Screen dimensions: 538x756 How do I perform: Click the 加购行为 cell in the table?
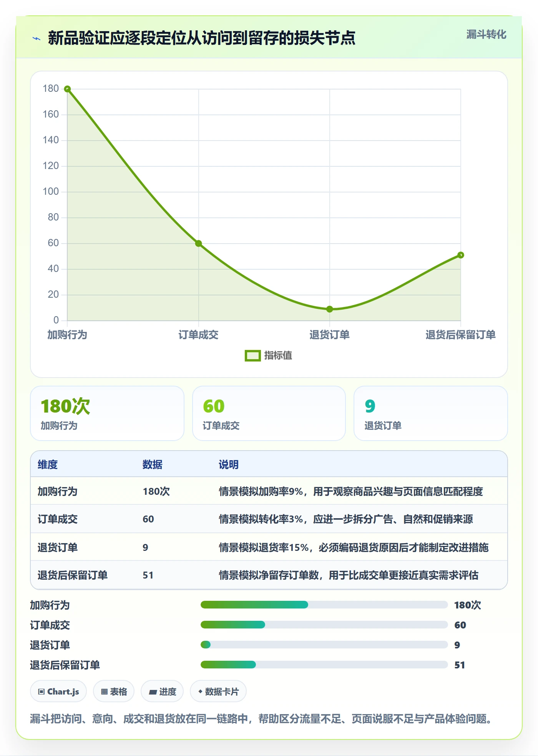coord(58,492)
